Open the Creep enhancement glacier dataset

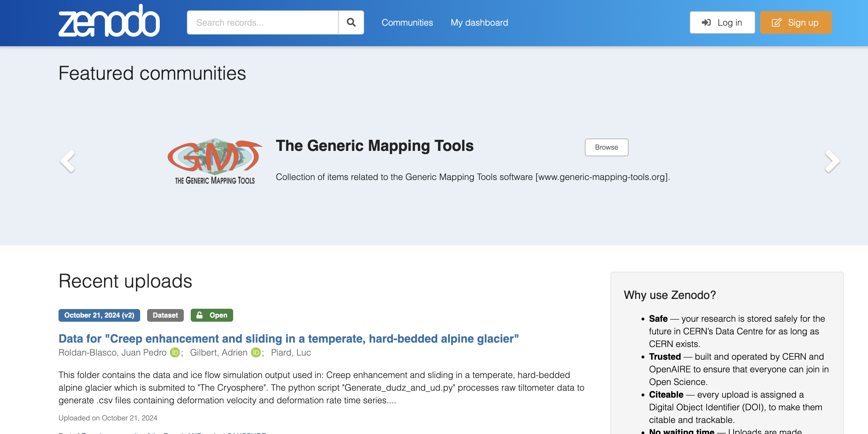point(288,338)
